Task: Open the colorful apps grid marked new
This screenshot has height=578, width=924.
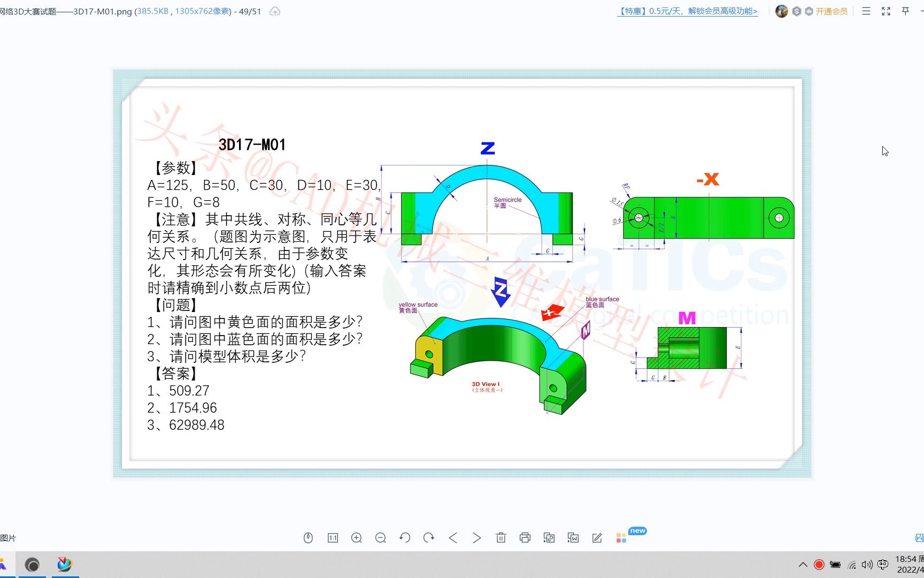Action: point(621,538)
